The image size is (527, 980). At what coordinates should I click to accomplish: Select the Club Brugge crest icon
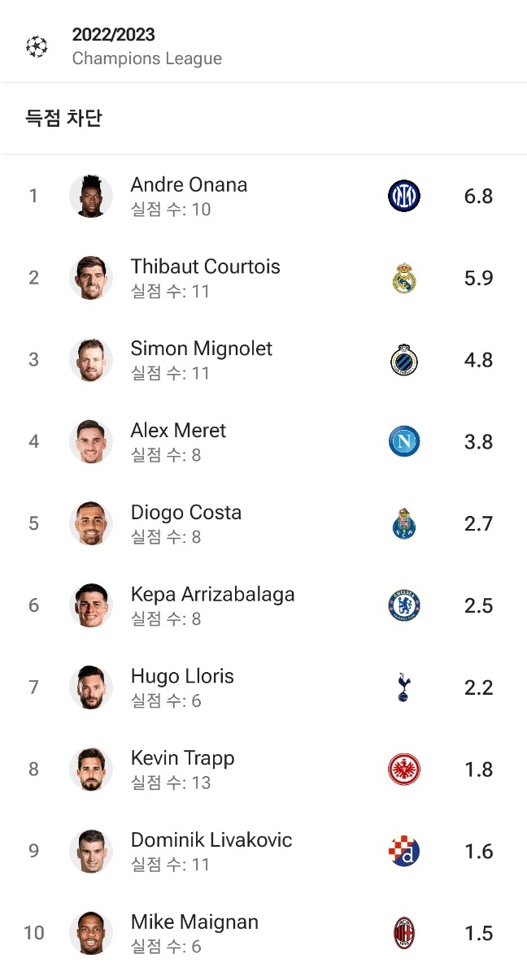click(x=404, y=360)
